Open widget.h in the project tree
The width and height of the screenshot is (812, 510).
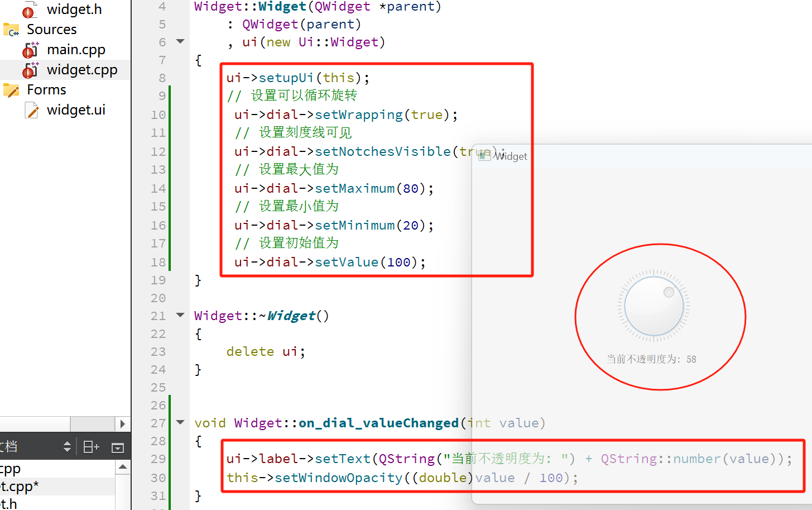pyautogui.click(x=74, y=9)
